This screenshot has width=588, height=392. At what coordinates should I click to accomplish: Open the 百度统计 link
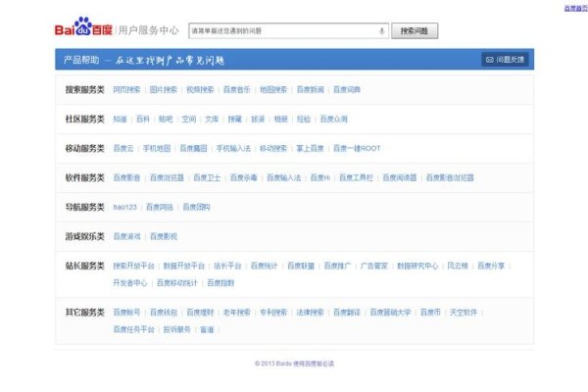point(264,266)
